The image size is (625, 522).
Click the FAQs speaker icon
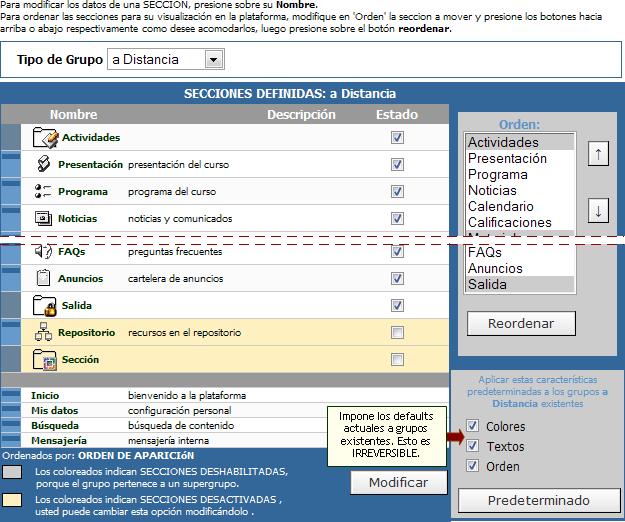pos(43,251)
